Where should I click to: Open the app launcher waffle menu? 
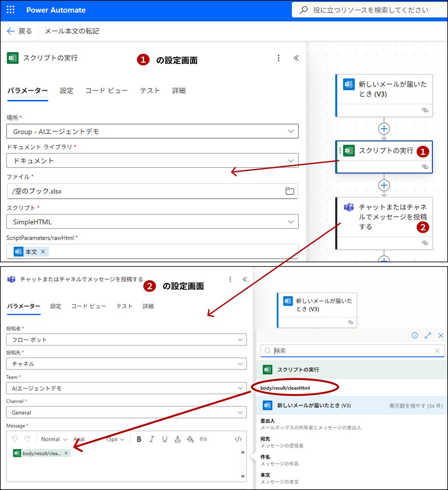(11, 10)
